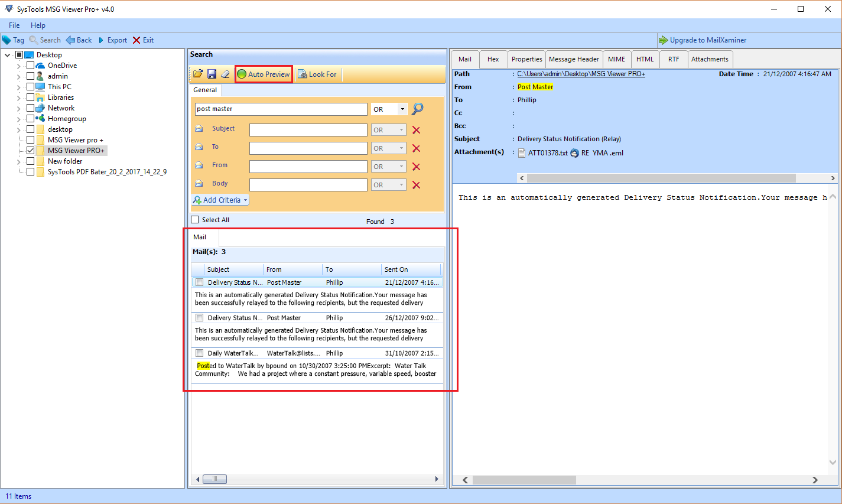The width and height of the screenshot is (842, 504).
Task: Sort results by Subject column header
Action: tap(233, 269)
